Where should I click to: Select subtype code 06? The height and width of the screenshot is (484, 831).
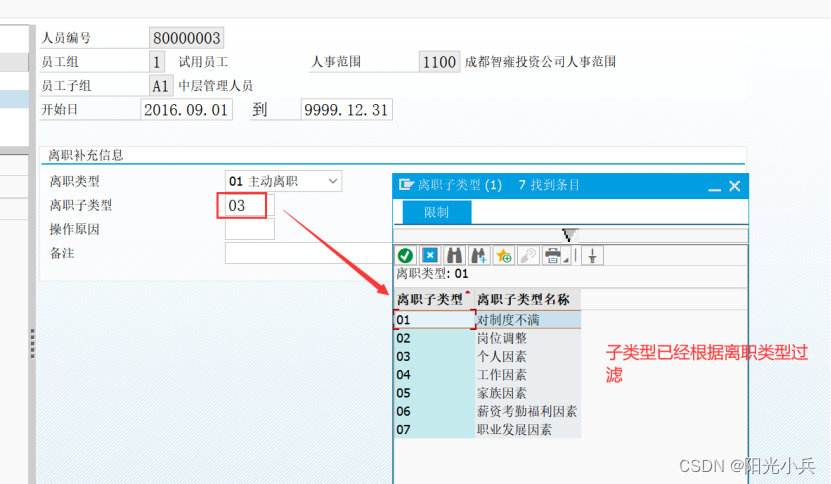click(x=434, y=411)
